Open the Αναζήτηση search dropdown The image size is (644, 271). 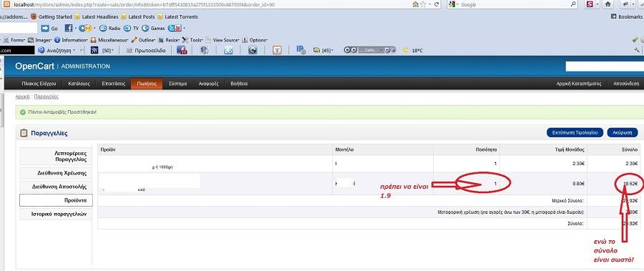[57, 50]
